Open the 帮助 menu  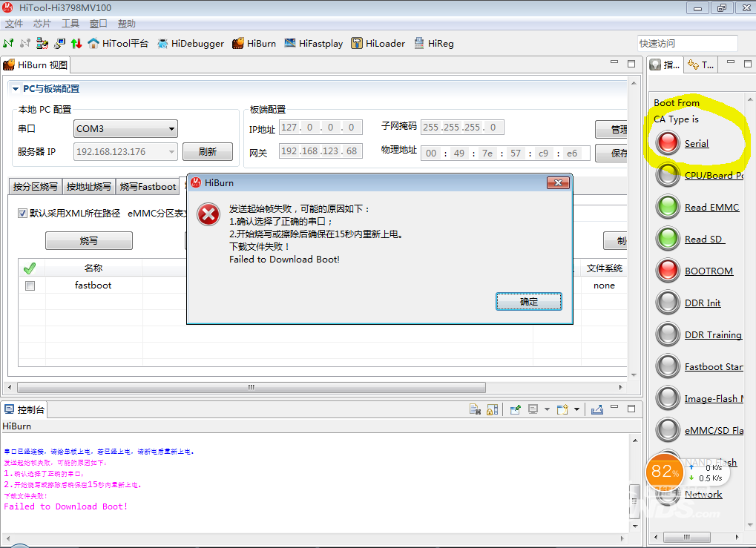click(126, 24)
